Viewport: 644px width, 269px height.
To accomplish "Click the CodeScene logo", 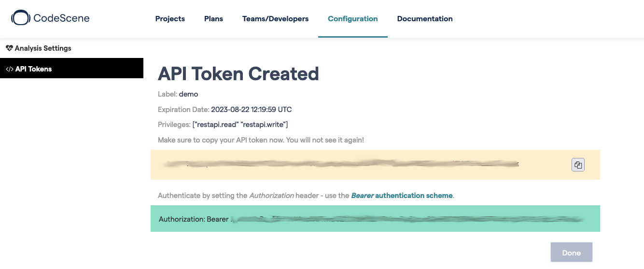I will [x=50, y=18].
